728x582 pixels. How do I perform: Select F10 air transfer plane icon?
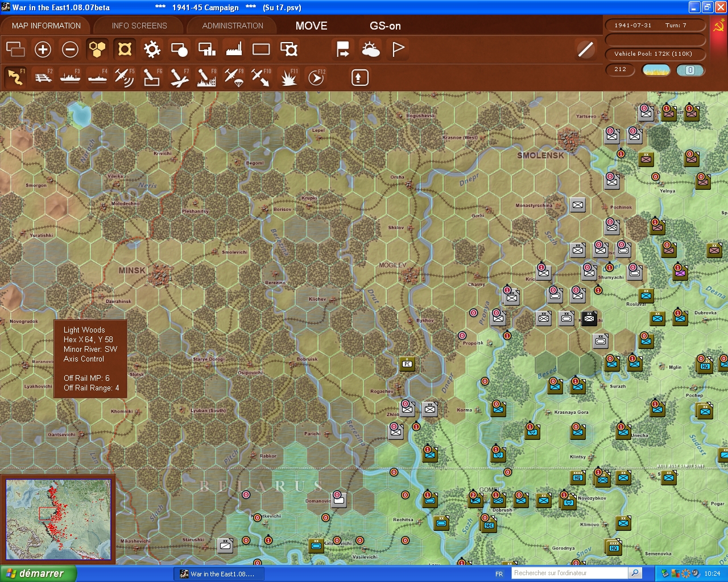261,77
